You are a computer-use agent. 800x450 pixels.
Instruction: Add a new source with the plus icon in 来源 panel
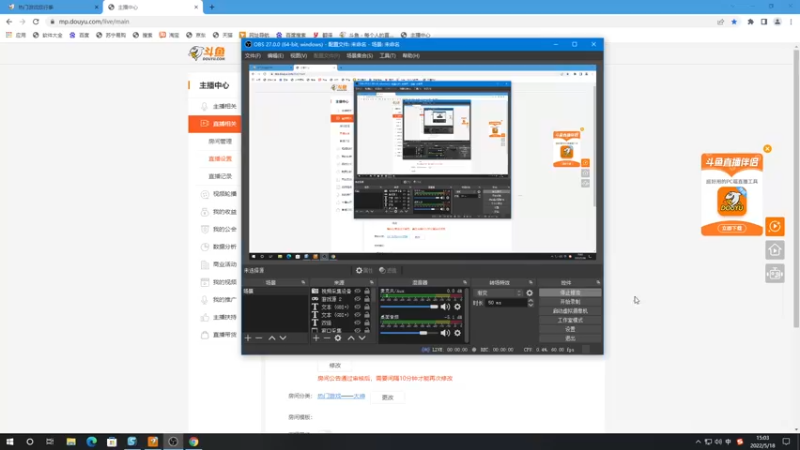[x=316, y=338]
